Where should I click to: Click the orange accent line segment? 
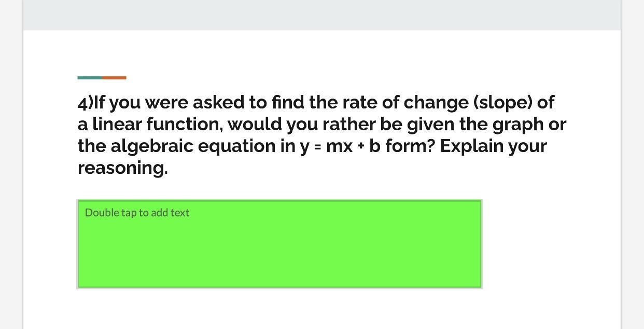pos(114,78)
